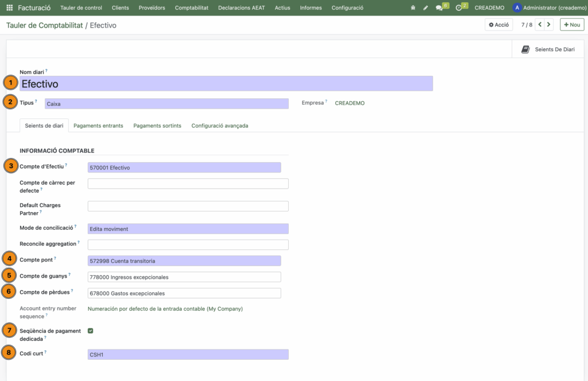Open the Acció actions menu
This screenshot has width=588, height=381.
[x=499, y=25]
